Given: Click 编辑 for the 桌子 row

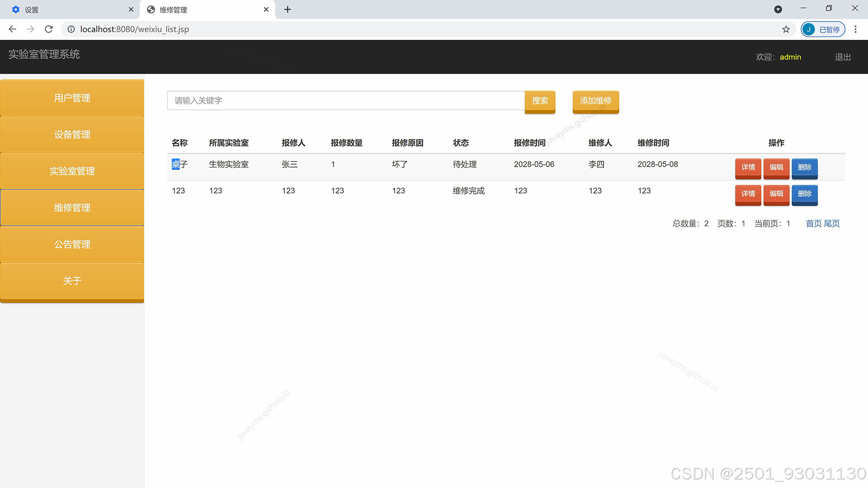Looking at the screenshot, I should (x=776, y=168).
